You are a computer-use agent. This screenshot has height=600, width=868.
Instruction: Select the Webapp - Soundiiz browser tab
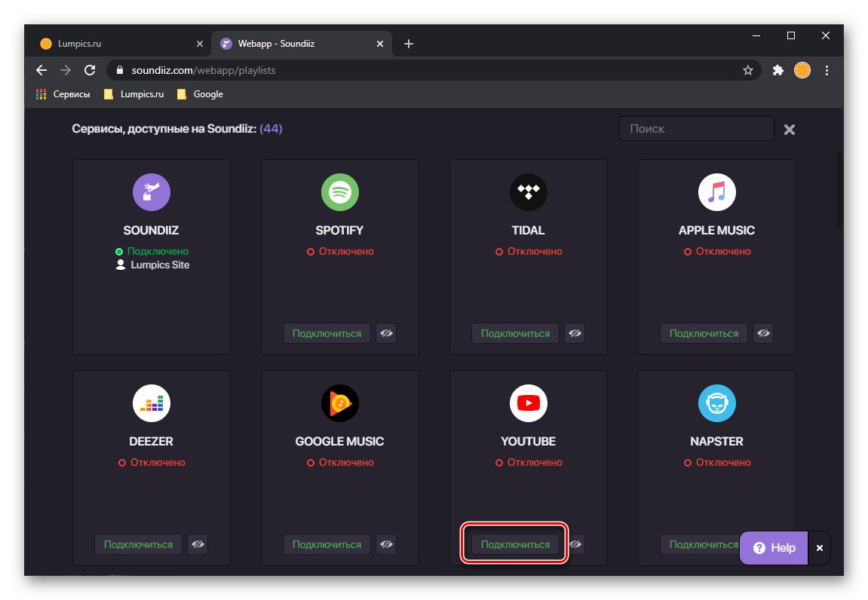(302, 43)
